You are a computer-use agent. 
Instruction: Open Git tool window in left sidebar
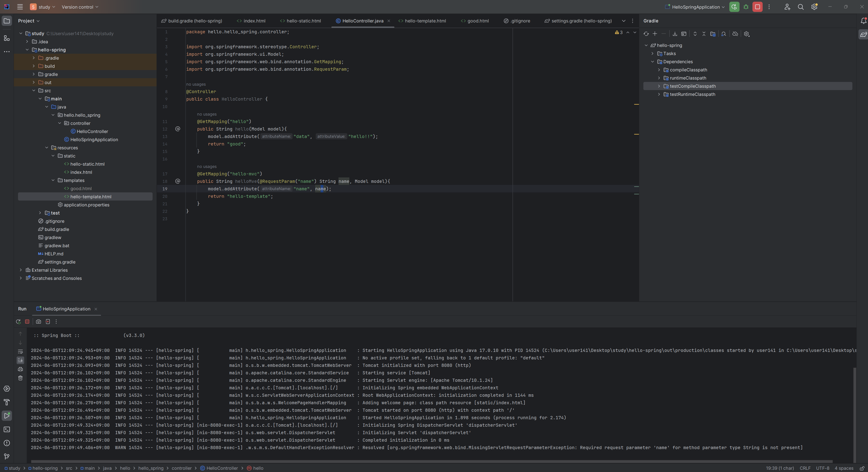point(7,457)
